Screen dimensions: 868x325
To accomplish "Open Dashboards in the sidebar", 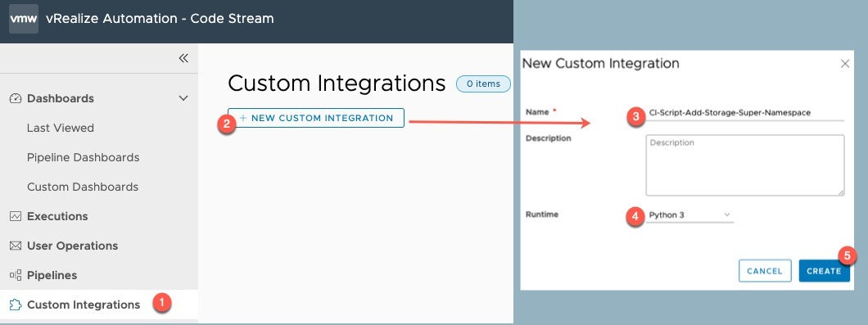I will click(61, 98).
